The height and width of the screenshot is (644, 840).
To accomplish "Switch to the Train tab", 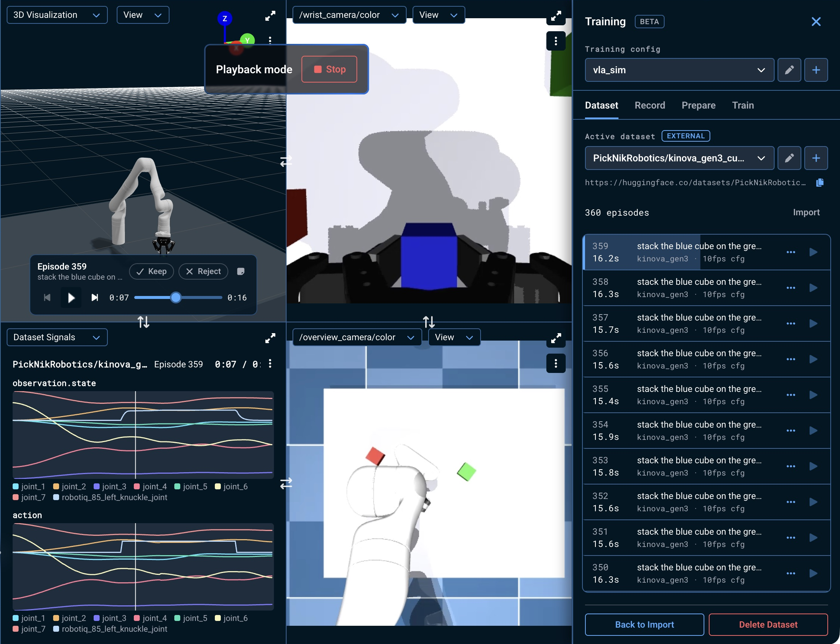I will tap(743, 106).
